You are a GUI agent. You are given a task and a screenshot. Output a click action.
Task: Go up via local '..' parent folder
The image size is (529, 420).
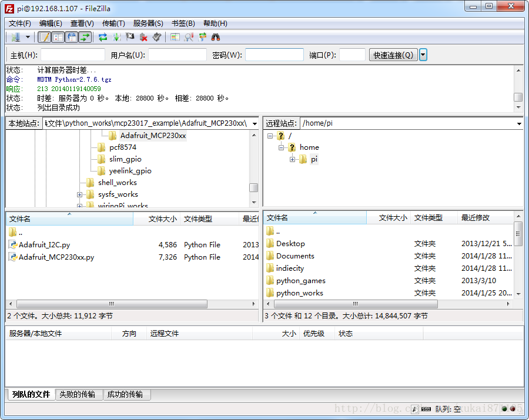[x=16, y=232]
